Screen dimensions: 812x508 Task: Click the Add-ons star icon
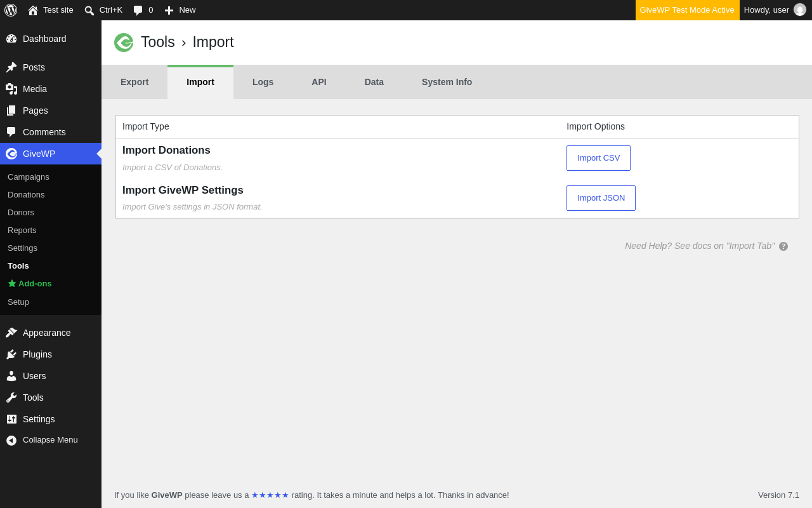coord(12,283)
